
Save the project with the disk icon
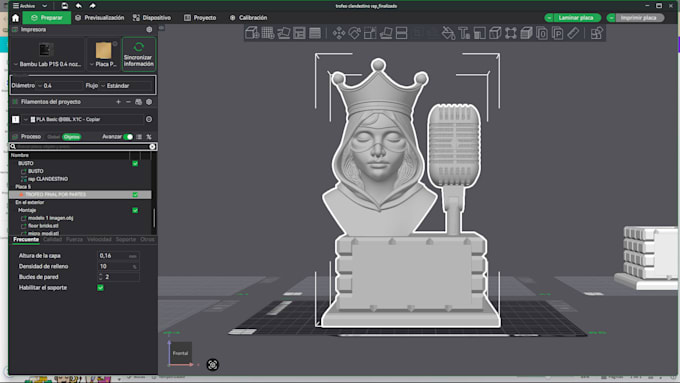click(x=65, y=6)
